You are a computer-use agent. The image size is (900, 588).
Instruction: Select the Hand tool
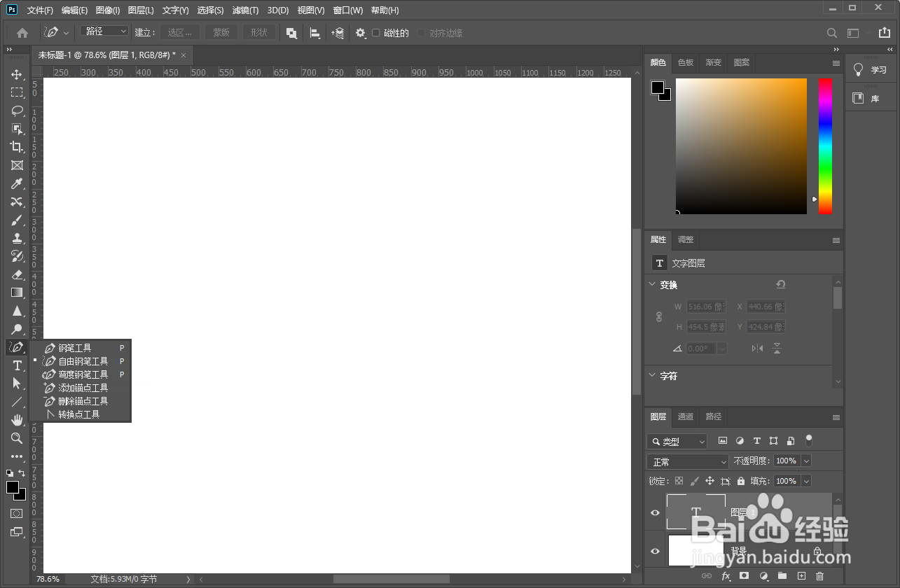pos(17,420)
